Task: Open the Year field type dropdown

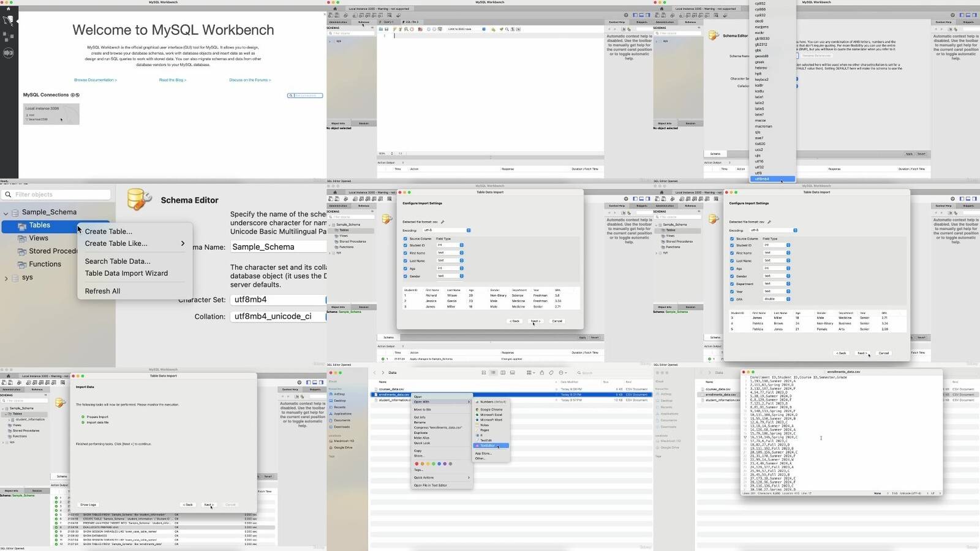Action: 777,292
